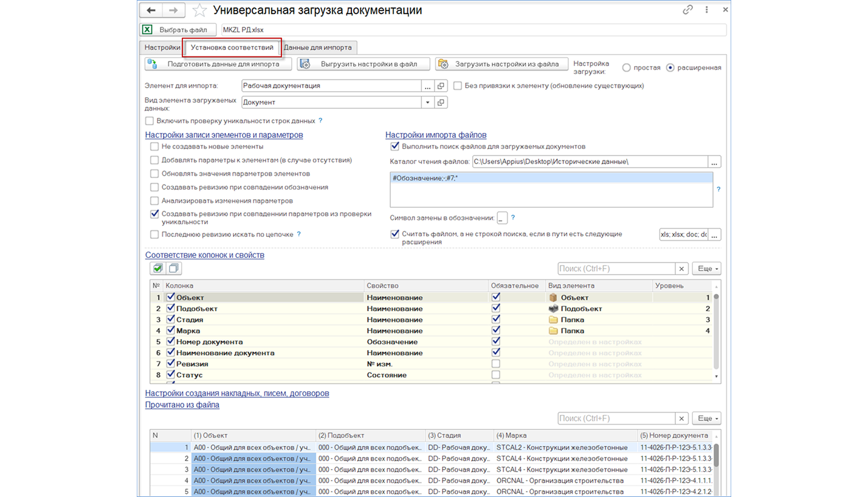Open Еще menu above file data table
This screenshot has height=497, width=868.
[x=708, y=419]
